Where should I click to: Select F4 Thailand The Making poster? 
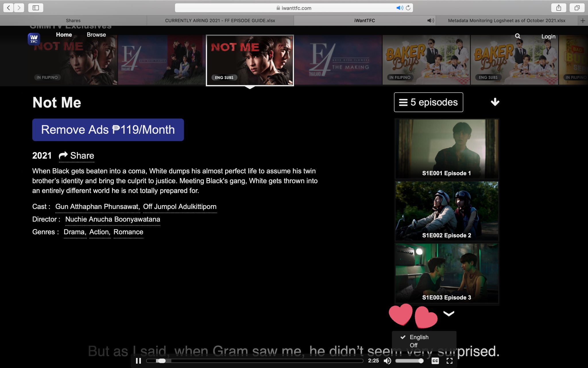(338, 60)
